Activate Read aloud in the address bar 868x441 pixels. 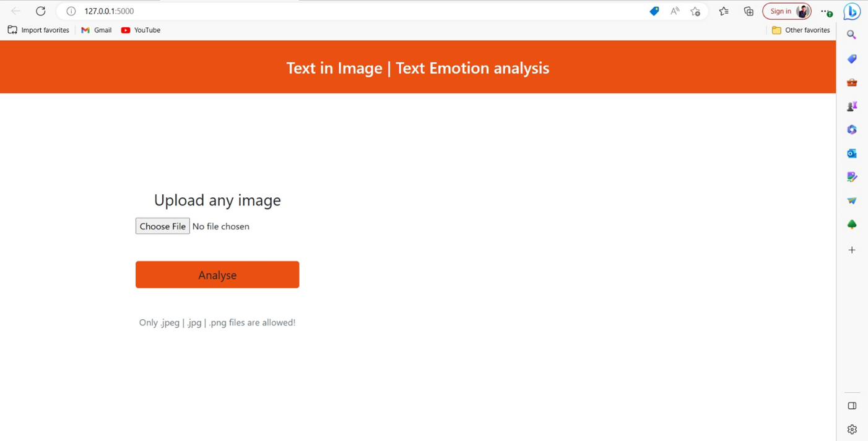coord(674,11)
